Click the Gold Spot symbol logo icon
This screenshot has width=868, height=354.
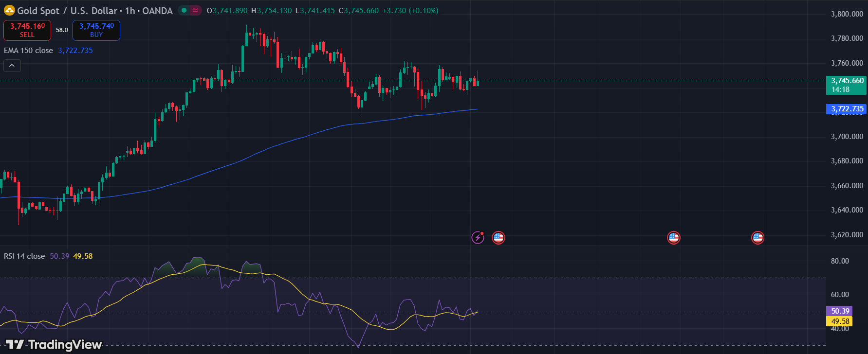click(9, 10)
